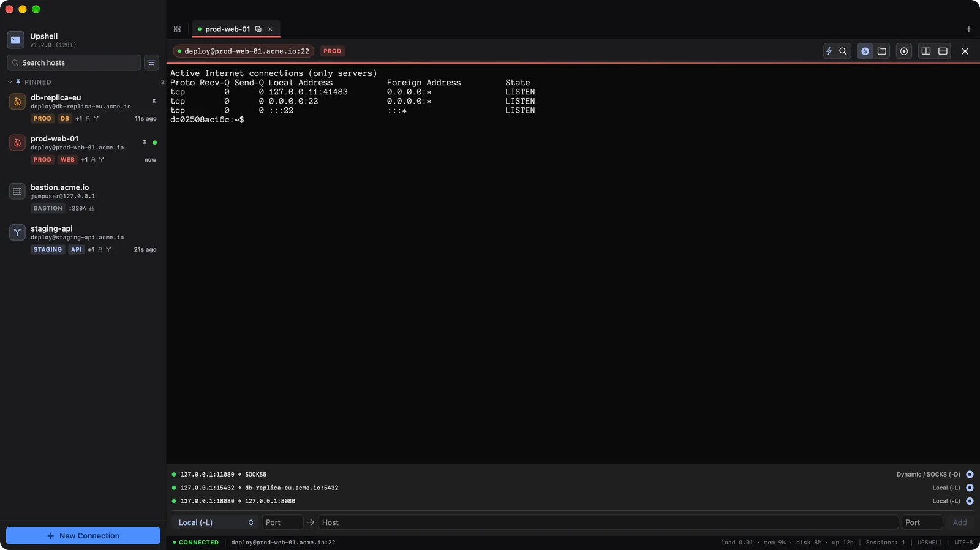
Task: Stop the Dynamic SOCKS forward
Action: [x=970, y=475]
